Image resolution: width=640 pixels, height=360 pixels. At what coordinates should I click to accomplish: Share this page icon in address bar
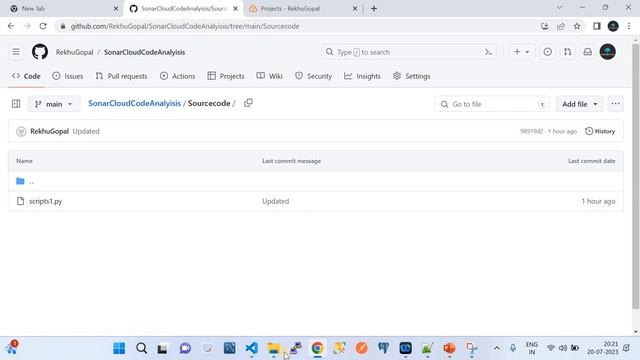click(561, 26)
